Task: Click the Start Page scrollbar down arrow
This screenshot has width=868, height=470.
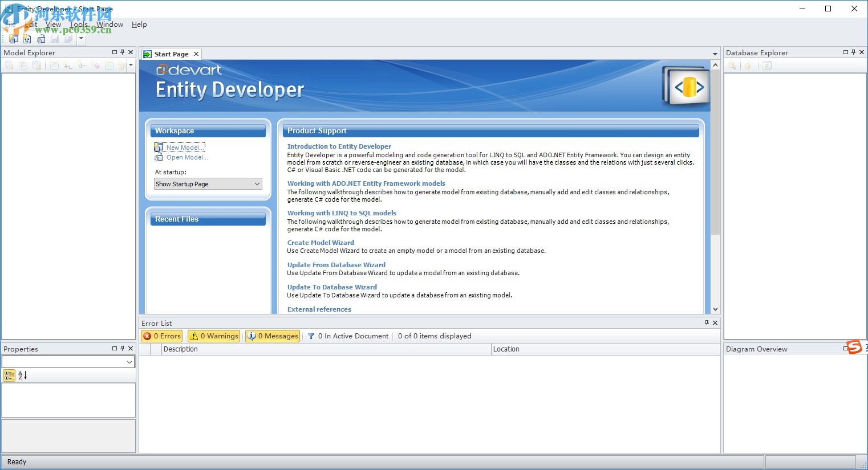Action: (x=715, y=309)
